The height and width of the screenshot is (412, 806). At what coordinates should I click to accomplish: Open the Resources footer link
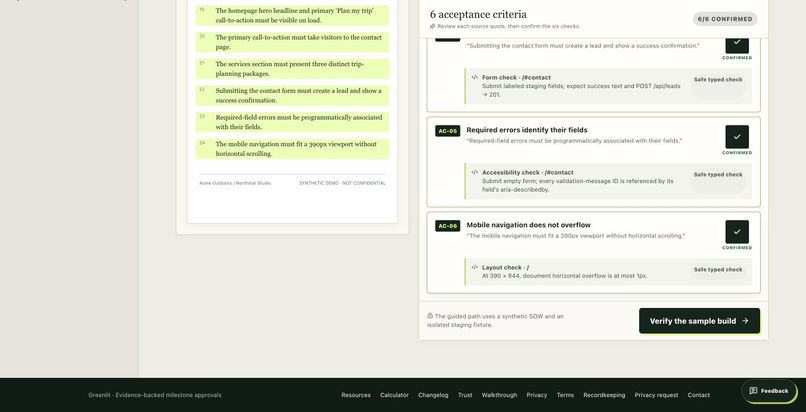click(x=356, y=395)
